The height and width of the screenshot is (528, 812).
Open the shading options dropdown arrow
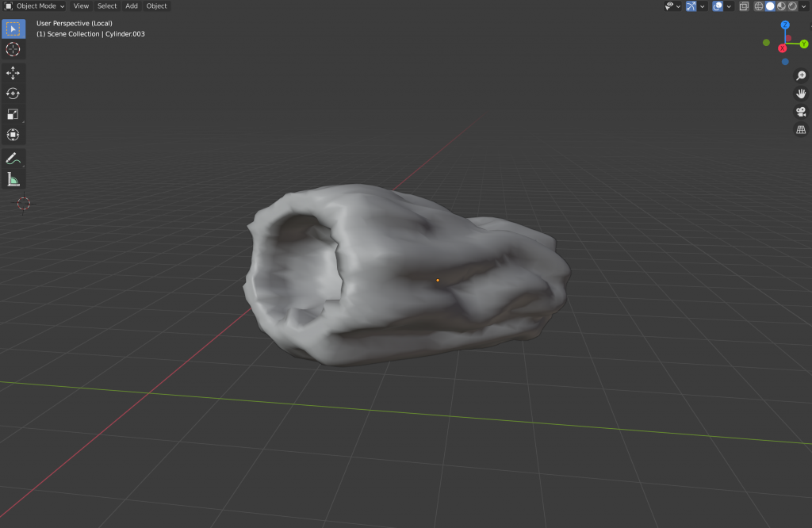click(x=804, y=6)
